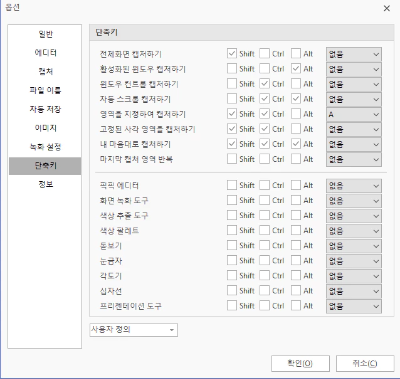This screenshot has width=400, height=379.
Task: Enable Ctrl for 픽픽 에디터
Action: tap(264, 185)
